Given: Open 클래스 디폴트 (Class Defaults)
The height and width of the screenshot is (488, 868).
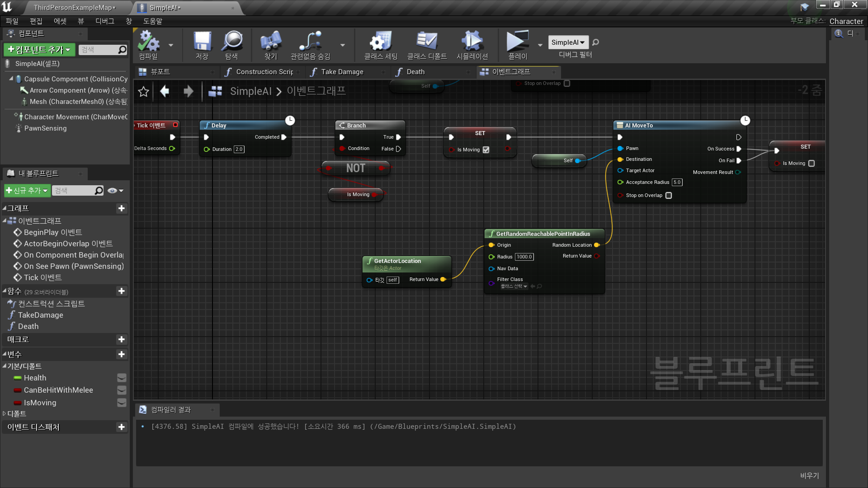Looking at the screenshot, I should pyautogui.click(x=427, y=44).
